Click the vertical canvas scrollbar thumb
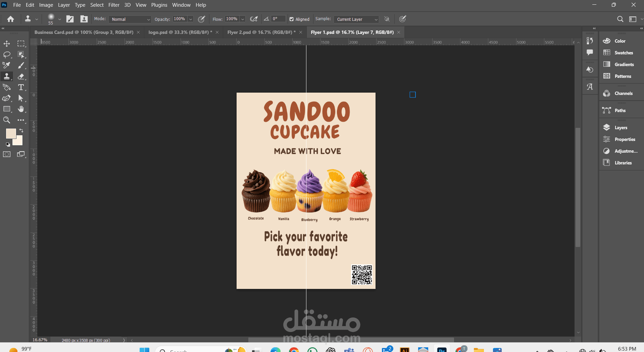644x352 pixels. tap(578, 187)
